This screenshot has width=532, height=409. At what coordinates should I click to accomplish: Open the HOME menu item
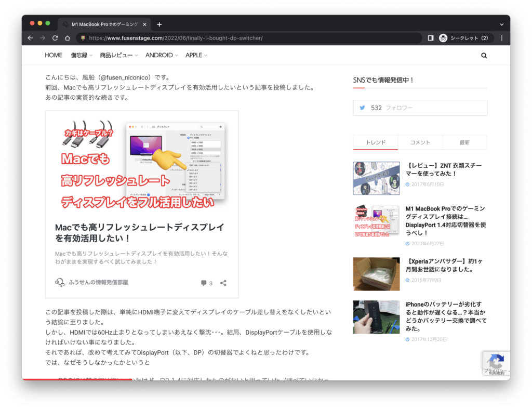[x=54, y=55]
